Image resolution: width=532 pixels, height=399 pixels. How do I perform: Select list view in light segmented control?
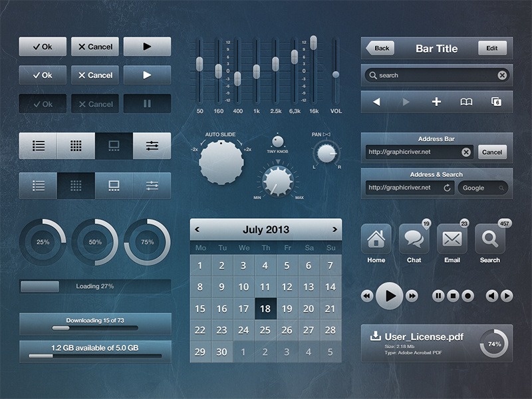click(38, 146)
